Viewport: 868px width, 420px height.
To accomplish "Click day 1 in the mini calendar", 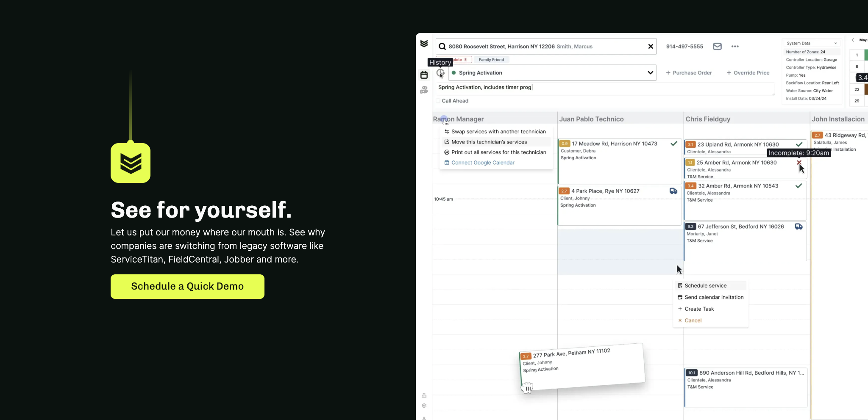I will point(857,55).
